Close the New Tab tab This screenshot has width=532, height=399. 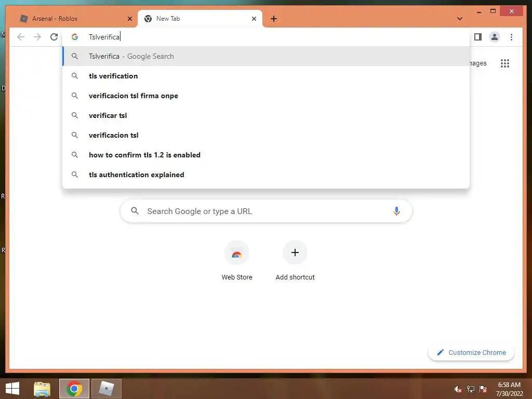tap(254, 19)
